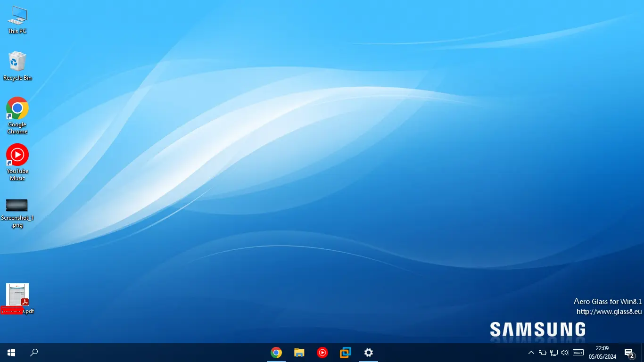Click the Show desktop strip at taskbar end
The image size is (644, 362).
click(x=643, y=353)
